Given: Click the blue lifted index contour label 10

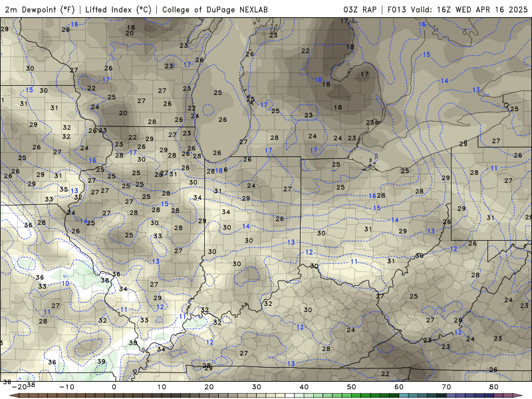Looking at the screenshot, I should pyautogui.click(x=65, y=283).
